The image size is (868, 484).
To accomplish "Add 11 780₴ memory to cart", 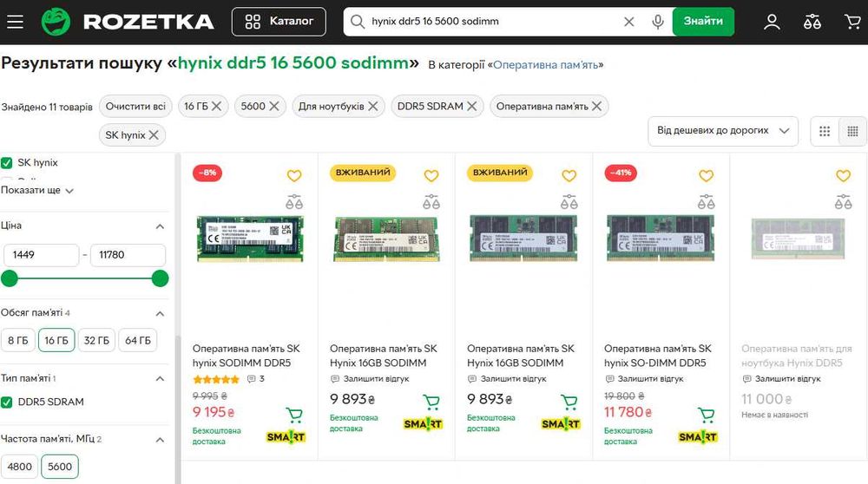I will tap(706, 415).
